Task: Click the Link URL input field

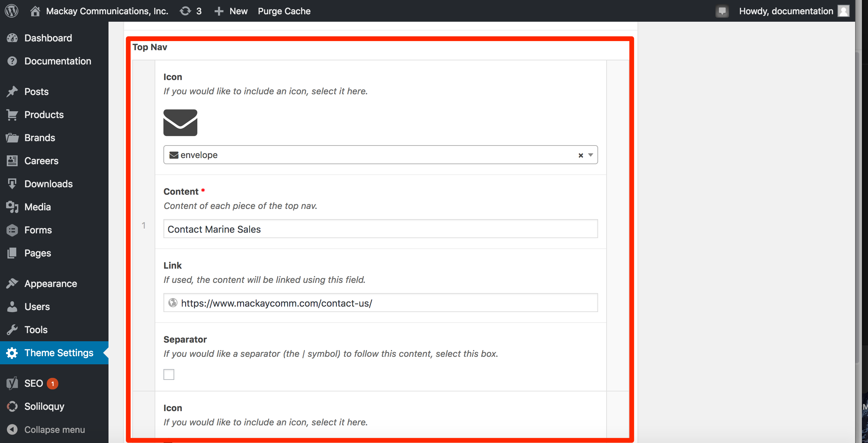Action: [x=380, y=303]
